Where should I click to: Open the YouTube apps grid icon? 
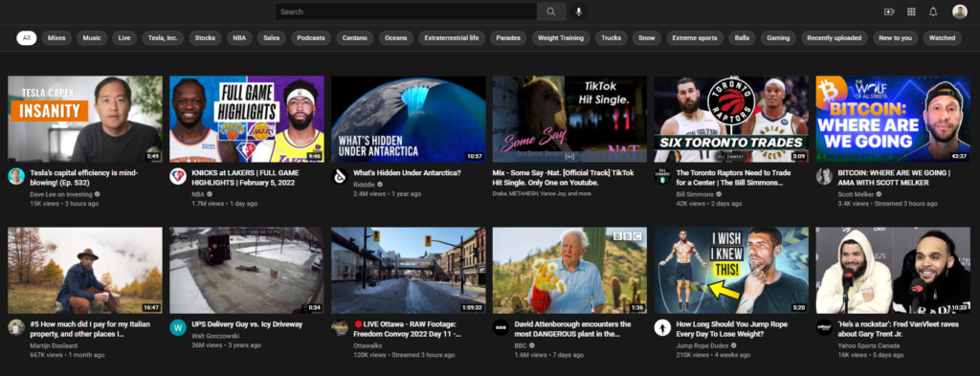click(x=911, y=11)
